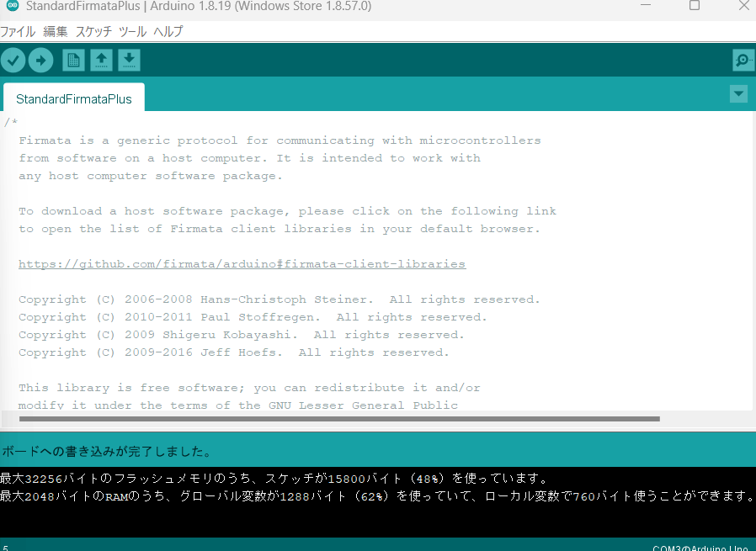
Task: Upload sketch with the arrow button
Action: click(x=41, y=61)
